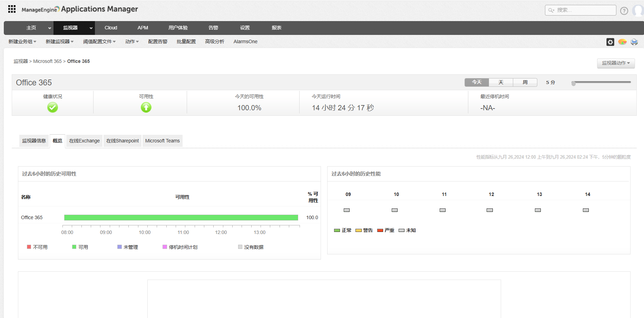
Task: Open the 设置 menu
Action: tap(245, 28)
